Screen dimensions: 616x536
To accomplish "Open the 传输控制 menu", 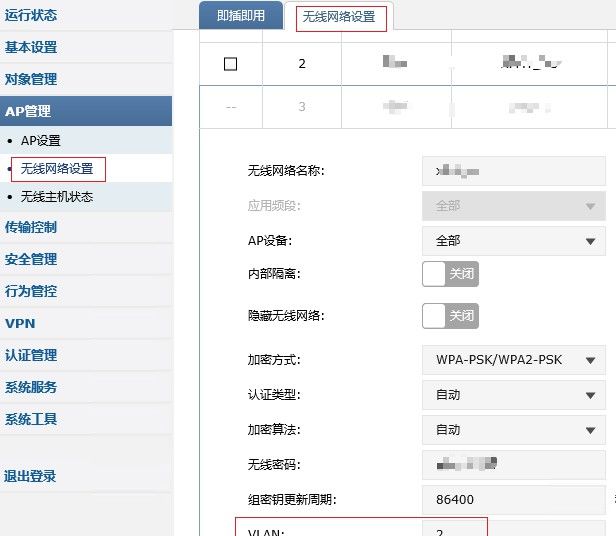I will [x=86, y=228].
